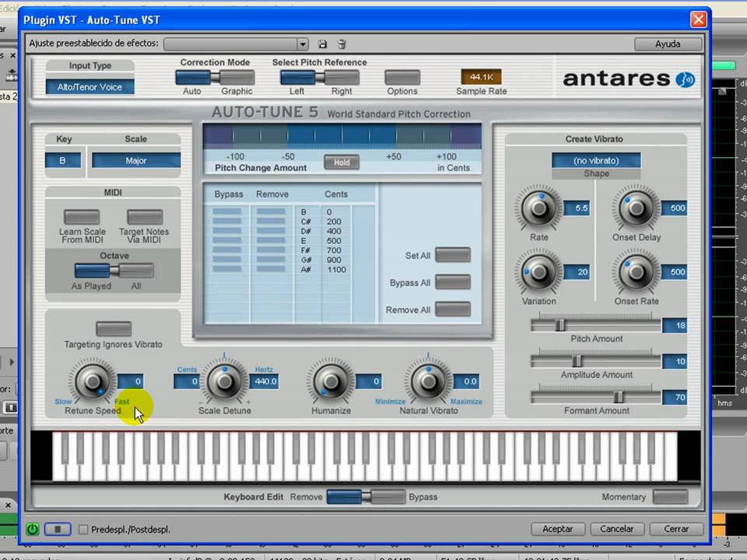Click the Pitch Amount slider handle

pos(560,325)
